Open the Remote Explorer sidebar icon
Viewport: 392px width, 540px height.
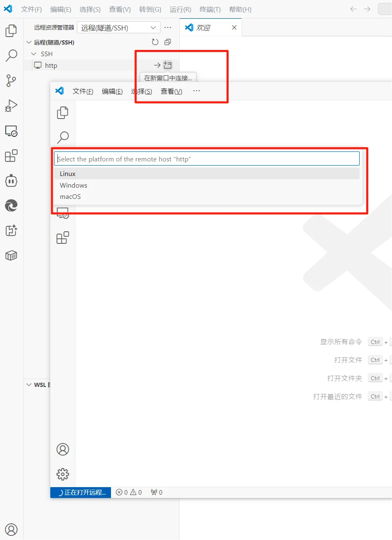point(11,131)
